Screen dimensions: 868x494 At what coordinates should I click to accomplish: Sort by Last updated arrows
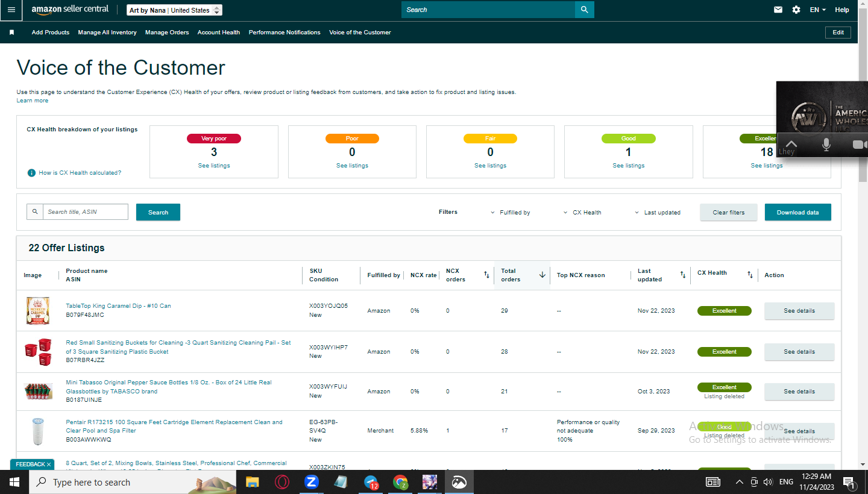click(x=683, y=275)
